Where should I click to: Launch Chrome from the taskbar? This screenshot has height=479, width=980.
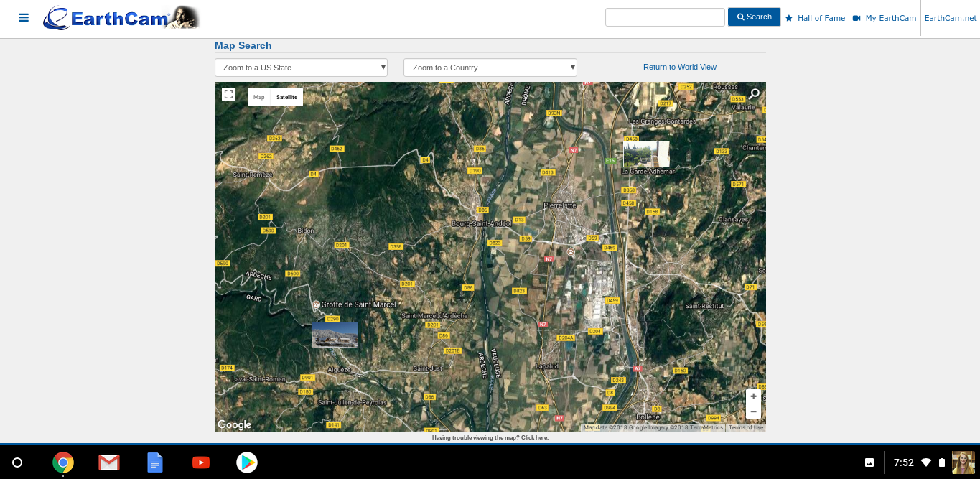(x=63, y=462)
